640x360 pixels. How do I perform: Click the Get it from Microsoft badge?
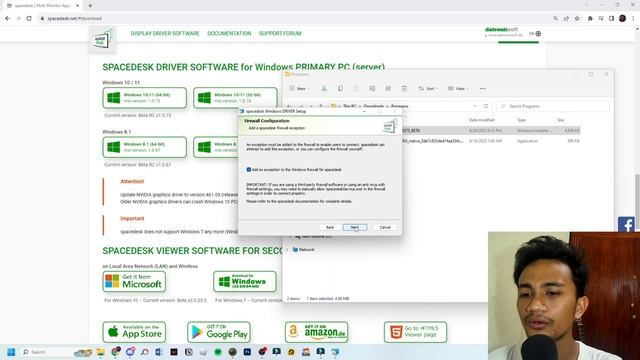pyautogui.click(x=134, y=281)
